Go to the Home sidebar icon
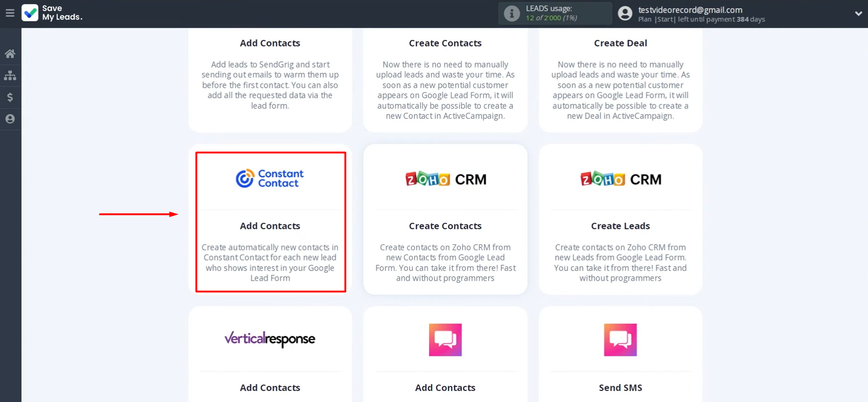Image resolution: width=868 pixels, height=402 pixels. pos(10,54)
